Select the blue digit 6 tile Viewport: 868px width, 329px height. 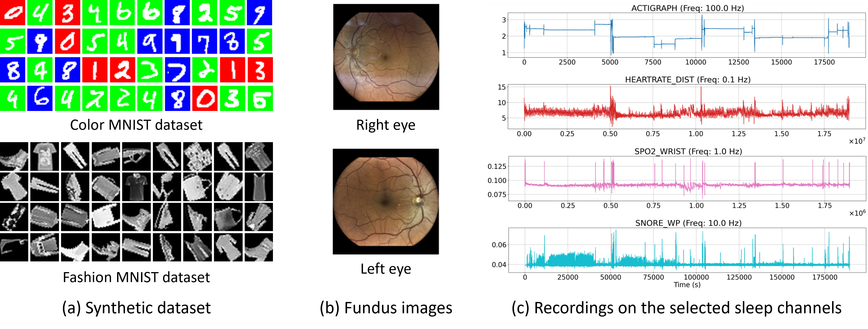[x=40, y=98]
